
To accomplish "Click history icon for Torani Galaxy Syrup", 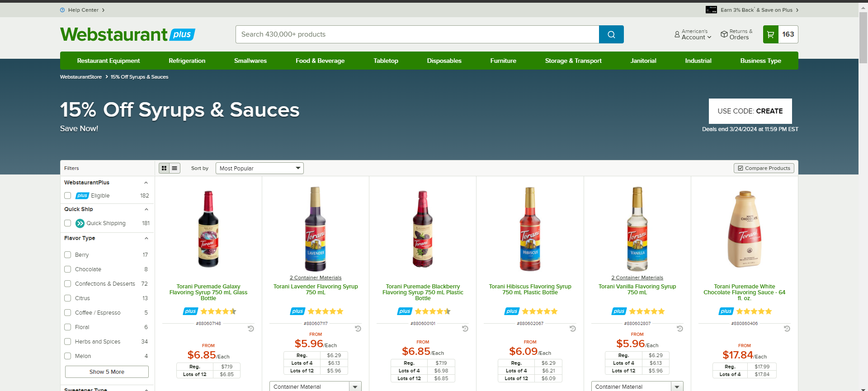I will [x=251, y=329].
